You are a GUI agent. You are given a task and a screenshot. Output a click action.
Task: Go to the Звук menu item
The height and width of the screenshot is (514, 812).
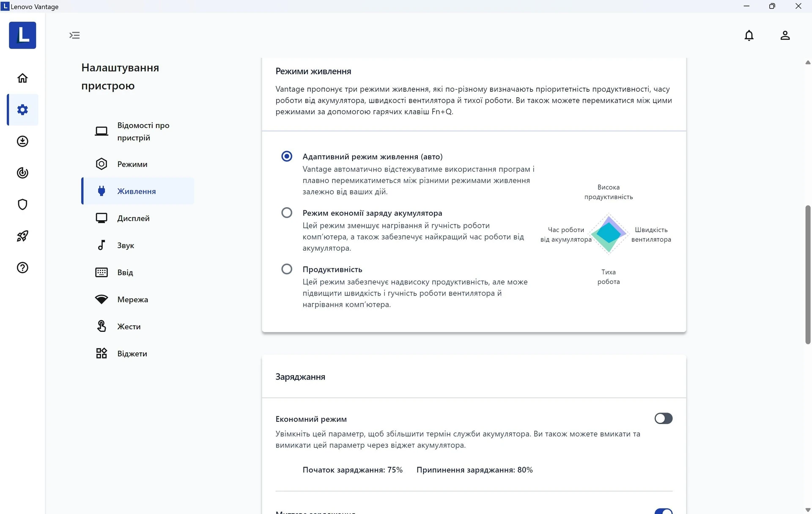138,245
